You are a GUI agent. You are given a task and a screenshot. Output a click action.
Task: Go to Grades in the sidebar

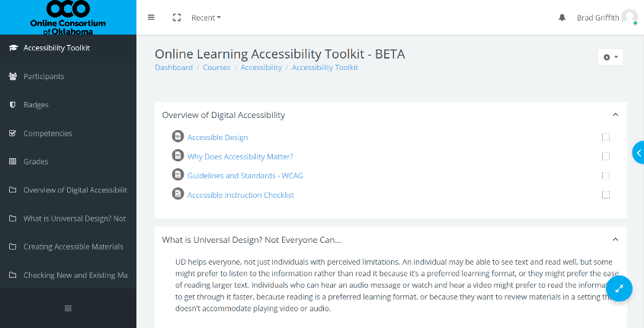click(x=36, y=161)
